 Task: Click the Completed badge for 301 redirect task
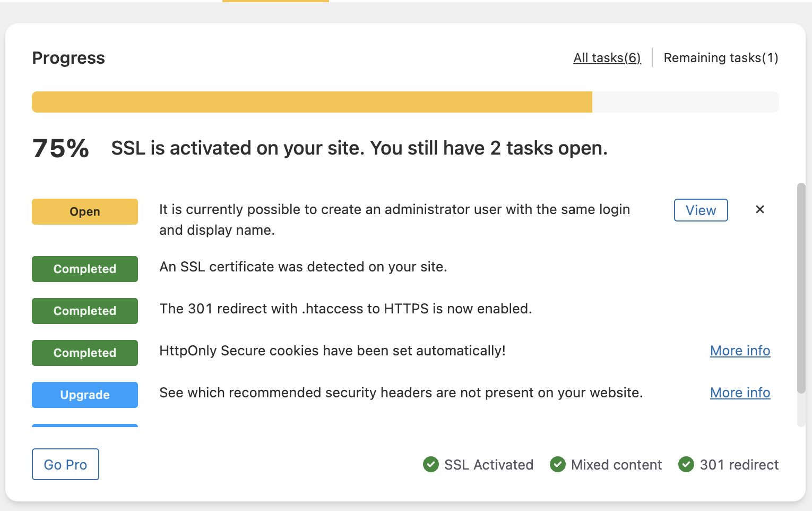(84, 311)
